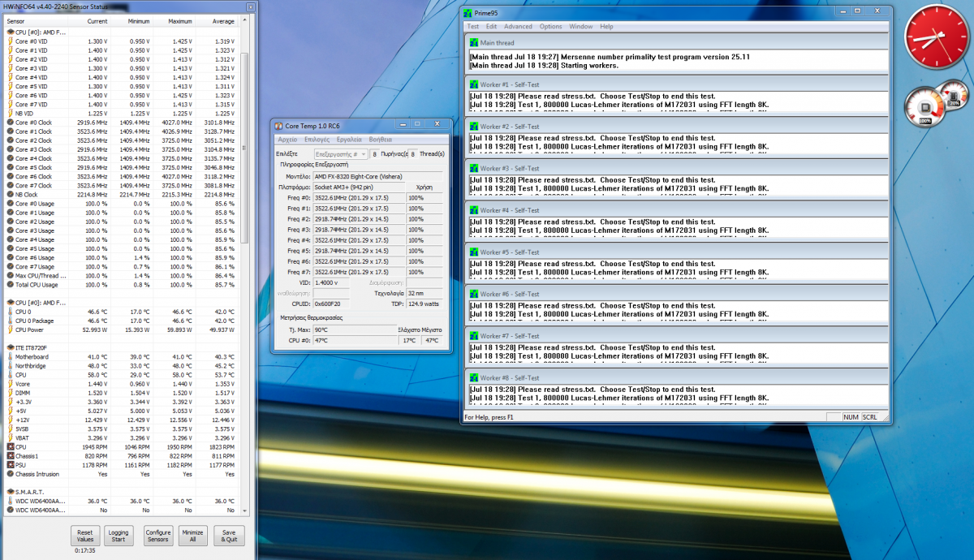Click the clock icon beside Core #4 Clock

click(10, 158)
